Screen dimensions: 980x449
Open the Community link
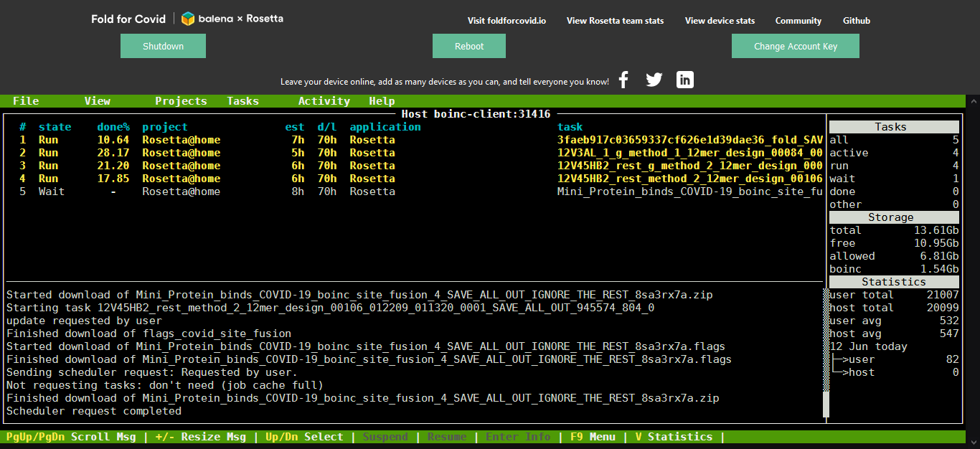[x=798, y=21]
